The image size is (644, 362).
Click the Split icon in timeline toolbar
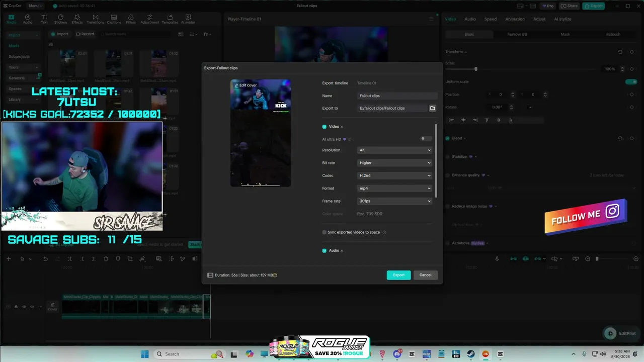pyautogui.click(x=69, y=259)
